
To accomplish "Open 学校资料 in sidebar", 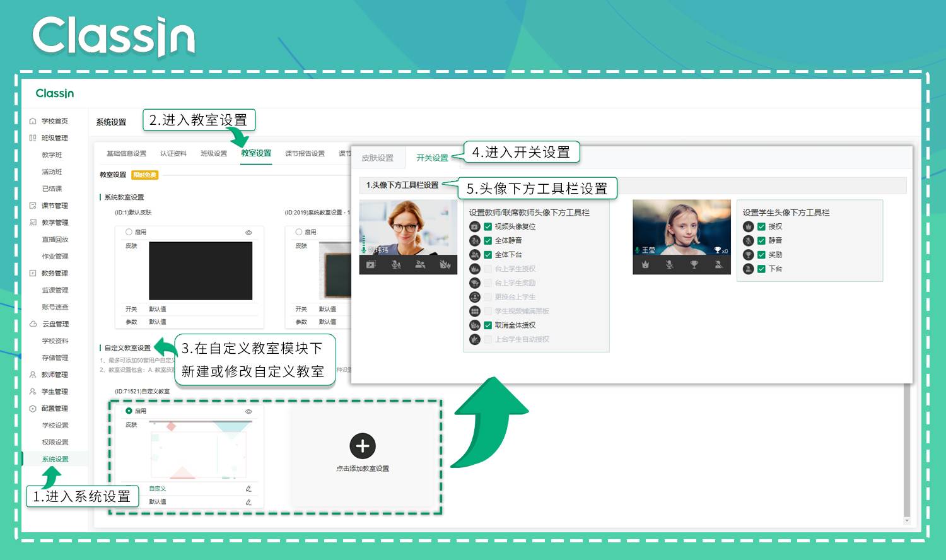I will point(55,341).
